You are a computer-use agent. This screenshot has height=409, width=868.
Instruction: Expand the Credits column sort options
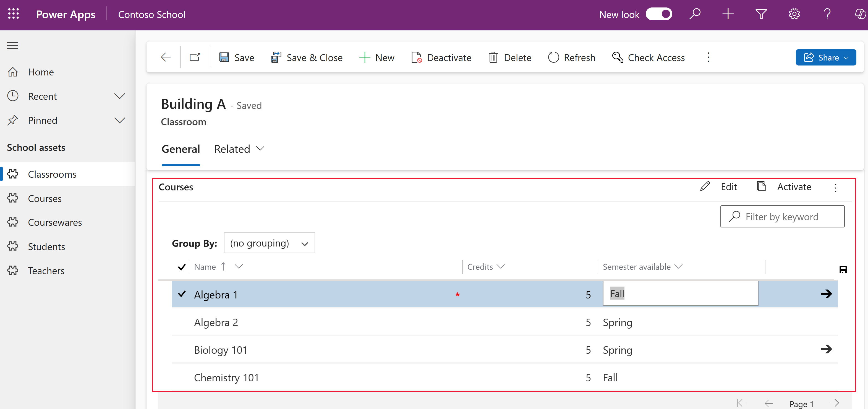tap(500, 267)
